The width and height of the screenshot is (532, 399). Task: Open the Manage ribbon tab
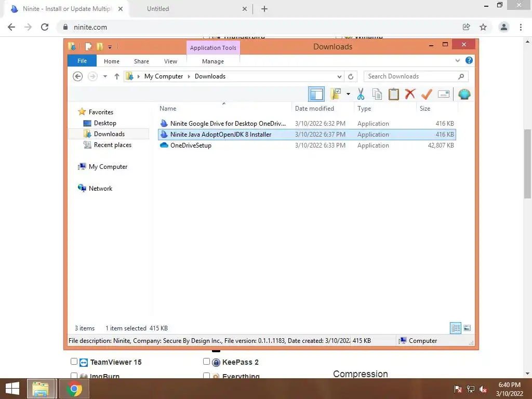coord(213,61)
